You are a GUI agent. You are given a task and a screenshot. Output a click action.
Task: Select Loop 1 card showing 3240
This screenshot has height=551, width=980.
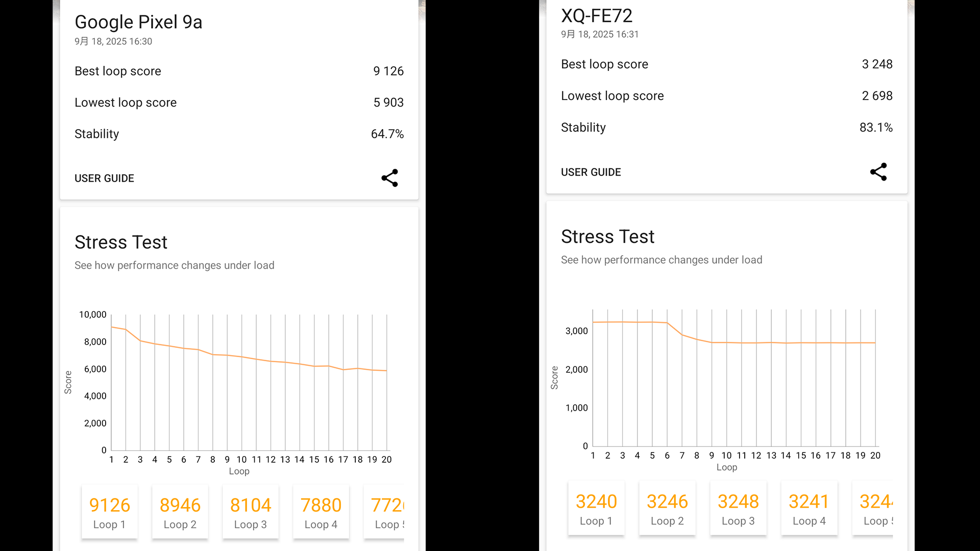(596, 508)
